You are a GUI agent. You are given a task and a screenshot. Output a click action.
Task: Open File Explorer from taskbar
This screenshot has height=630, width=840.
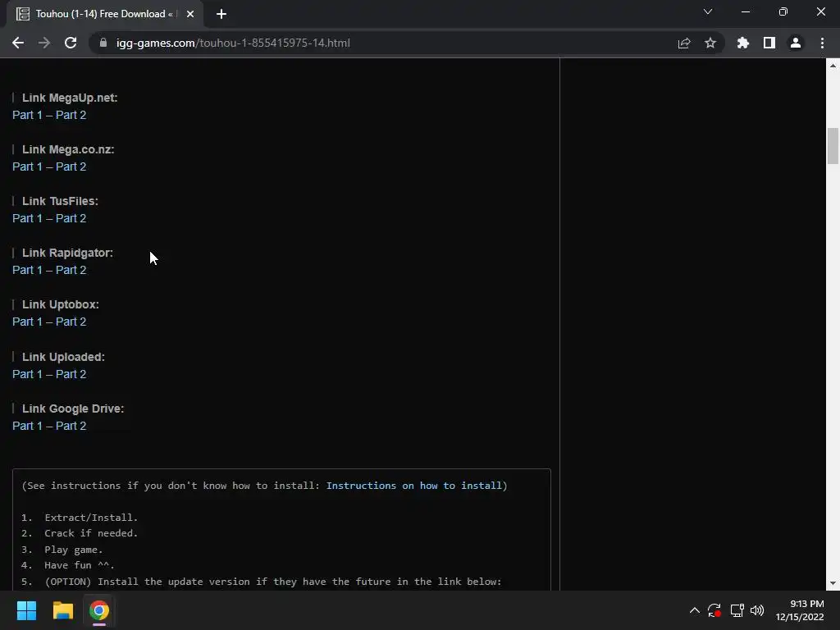click(x=62, y=610)
